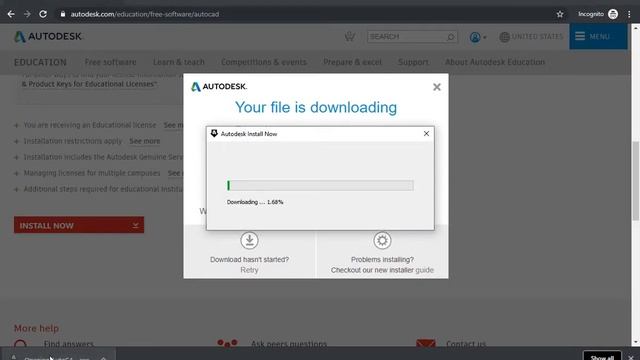
Task: Expand 'Additional steps required for educational' item
Action: click(16, 189)
